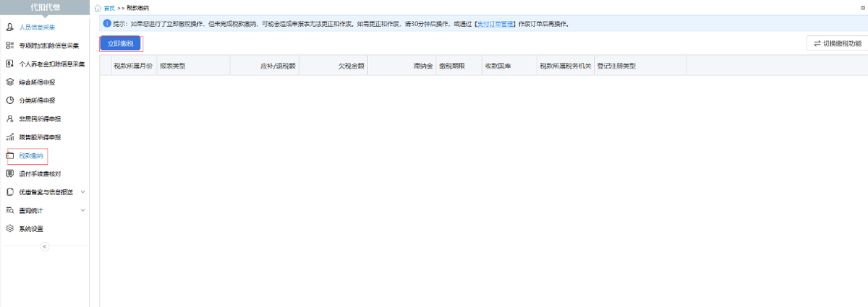Click 税款缴纳 in the breadcrumb
Screen dimensions: 868x307
coord(137,7)
